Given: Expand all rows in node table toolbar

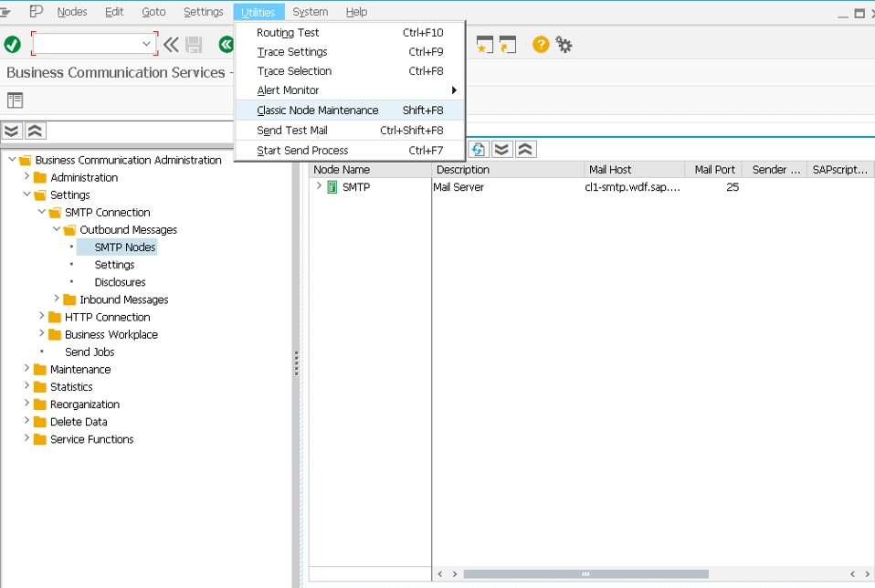Looking at the screenshot, I should click(x=501, y=150).
